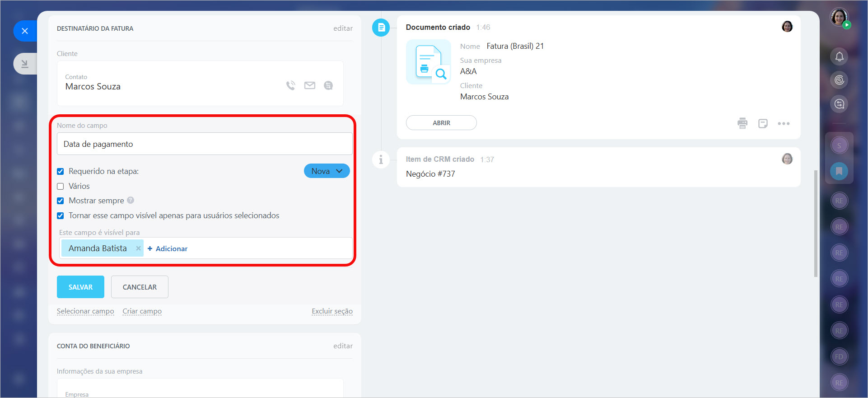Image resolution: width=868 pixels, height=398 pixels.
Task: Toggle visibility only for selected users checkbox
Action: (x=61, y=215)
